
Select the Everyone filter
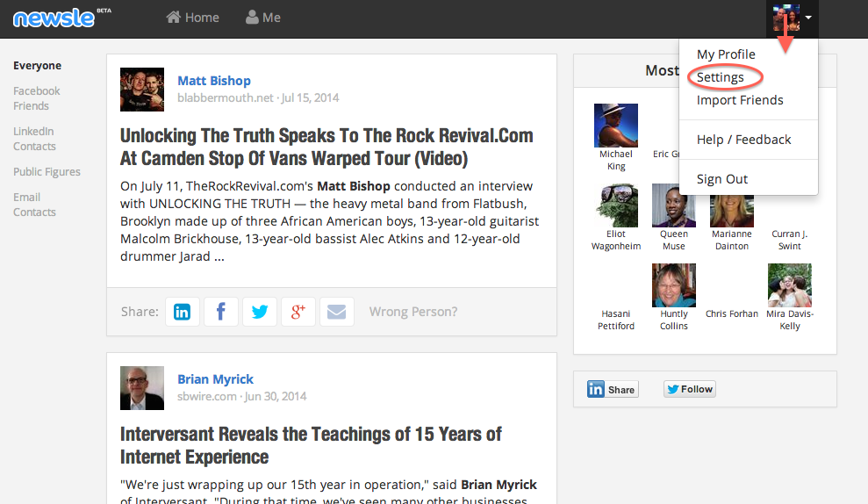(37, 65)
